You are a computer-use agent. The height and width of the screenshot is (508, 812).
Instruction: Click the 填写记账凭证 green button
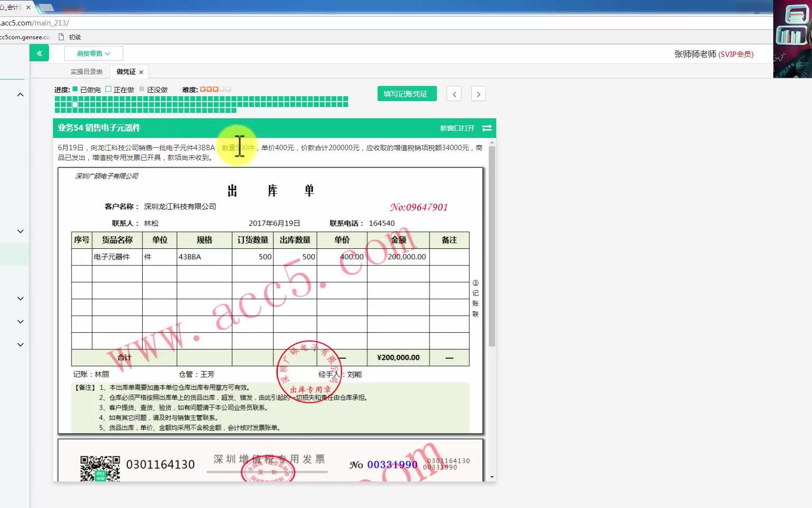pos(406,93)
